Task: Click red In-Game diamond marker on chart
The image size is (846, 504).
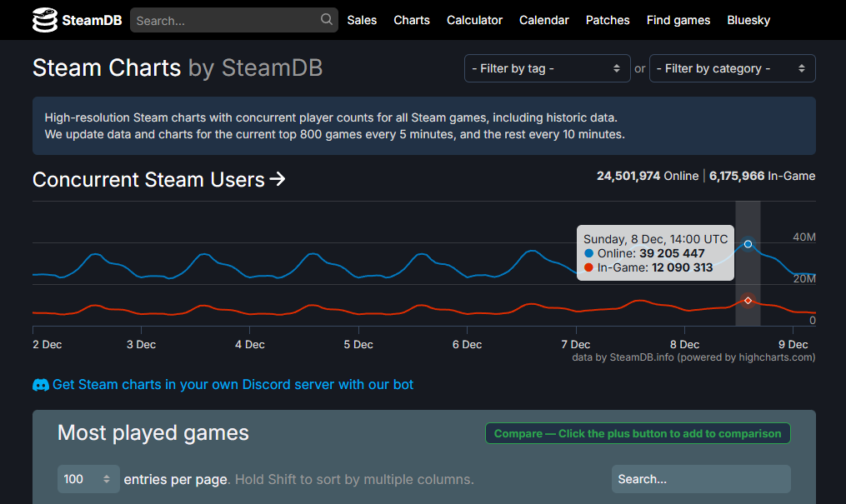Action: coord(748,300)
